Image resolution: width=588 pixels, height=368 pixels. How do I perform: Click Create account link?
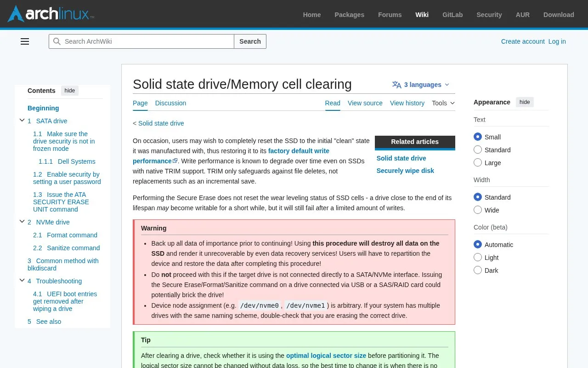point(523,41)
